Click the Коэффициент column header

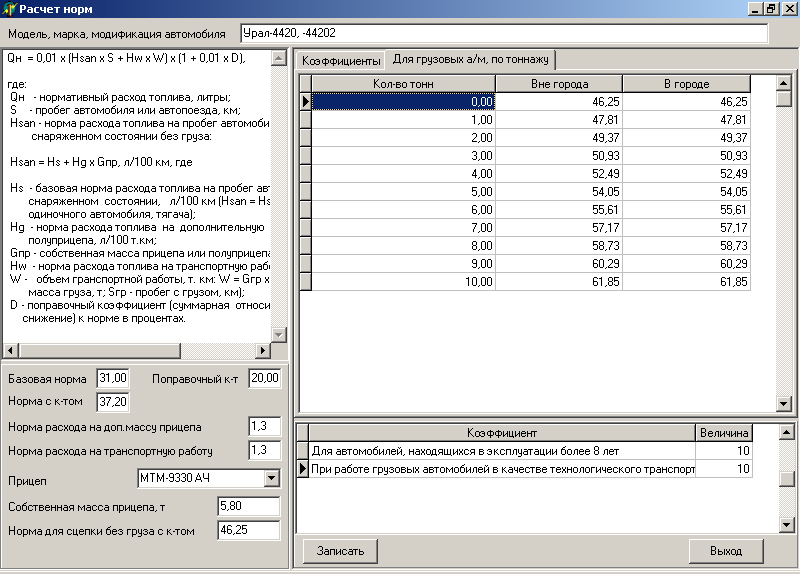[x=502, y=433]
